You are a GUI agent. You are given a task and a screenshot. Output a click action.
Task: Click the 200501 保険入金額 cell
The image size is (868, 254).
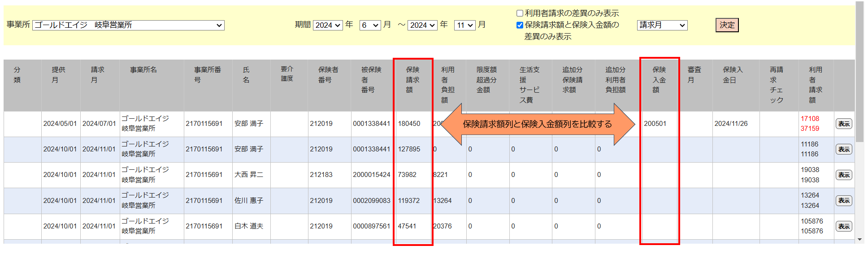click(x=655, y=124)
